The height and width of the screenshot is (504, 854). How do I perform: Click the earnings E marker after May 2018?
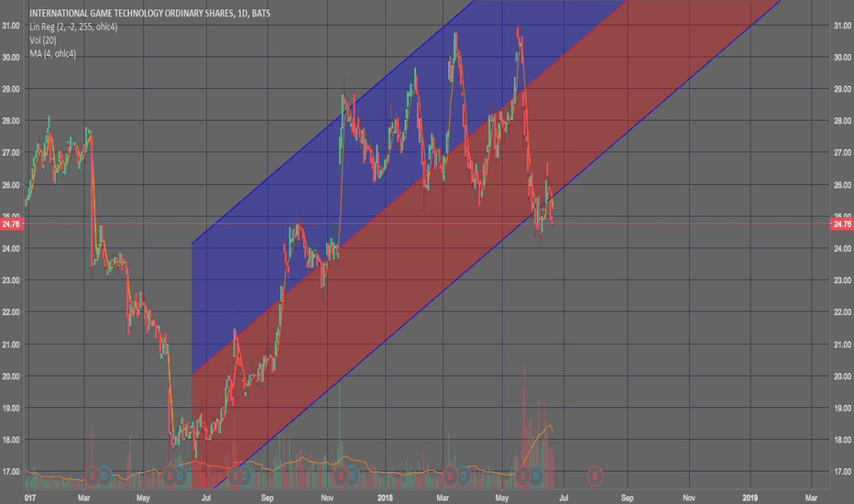pyautogui.click(x=523, y=477)
